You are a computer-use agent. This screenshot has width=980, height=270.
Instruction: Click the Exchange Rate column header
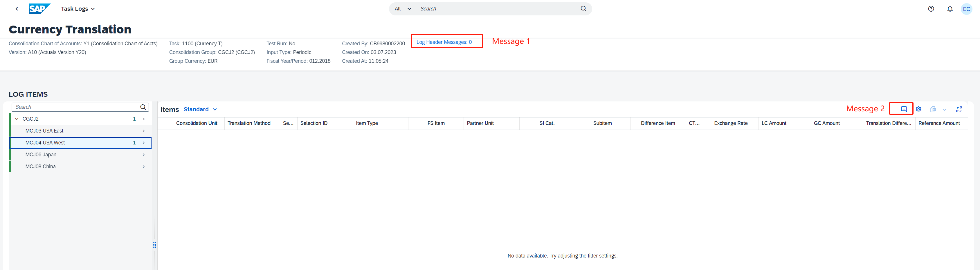click(730, 124)
